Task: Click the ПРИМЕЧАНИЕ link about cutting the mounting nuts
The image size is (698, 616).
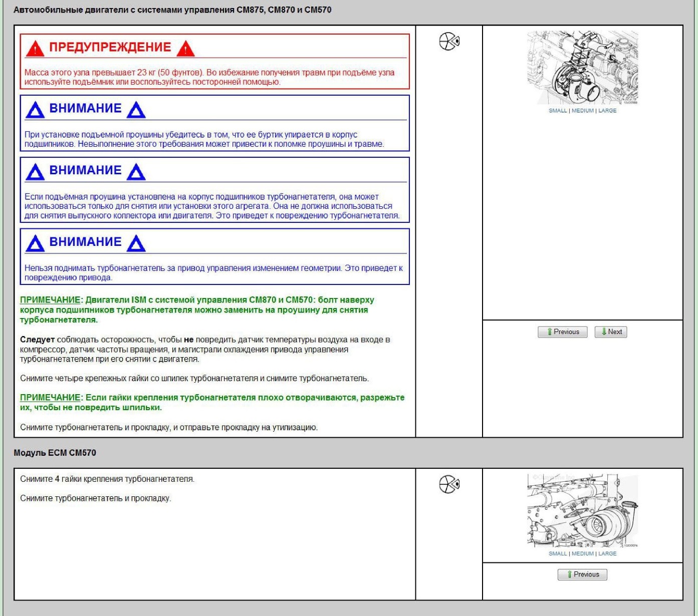Action: click(x=50, y=398)
